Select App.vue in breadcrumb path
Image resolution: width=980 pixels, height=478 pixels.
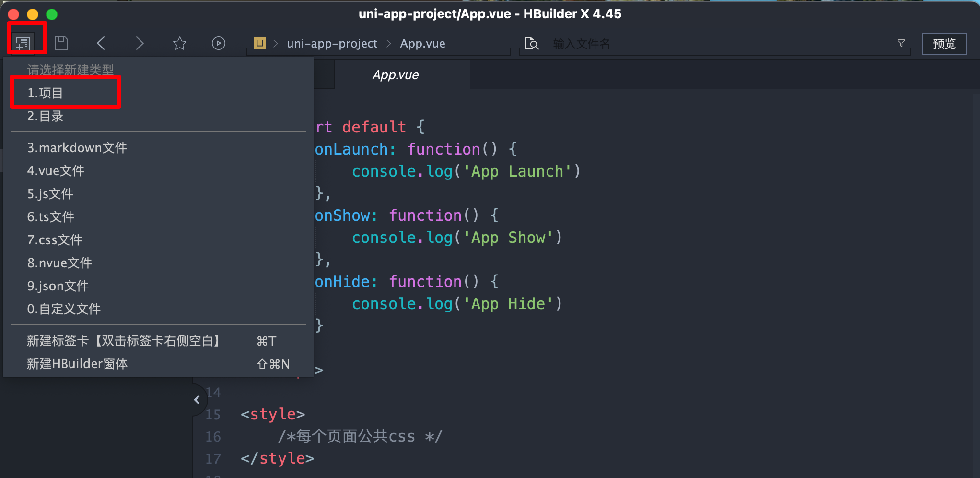(x=422, y=43)
